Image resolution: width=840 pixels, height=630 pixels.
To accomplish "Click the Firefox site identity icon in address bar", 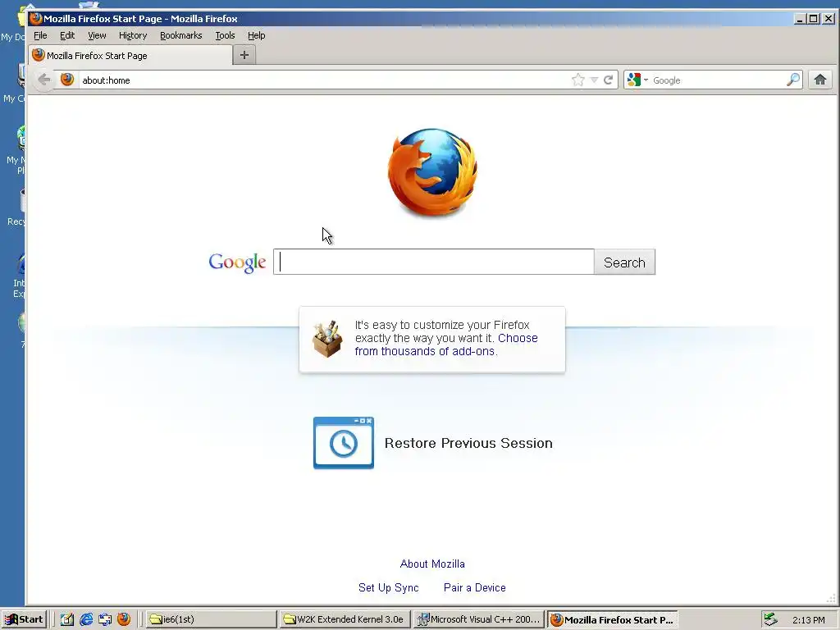I will coord(67,80).
